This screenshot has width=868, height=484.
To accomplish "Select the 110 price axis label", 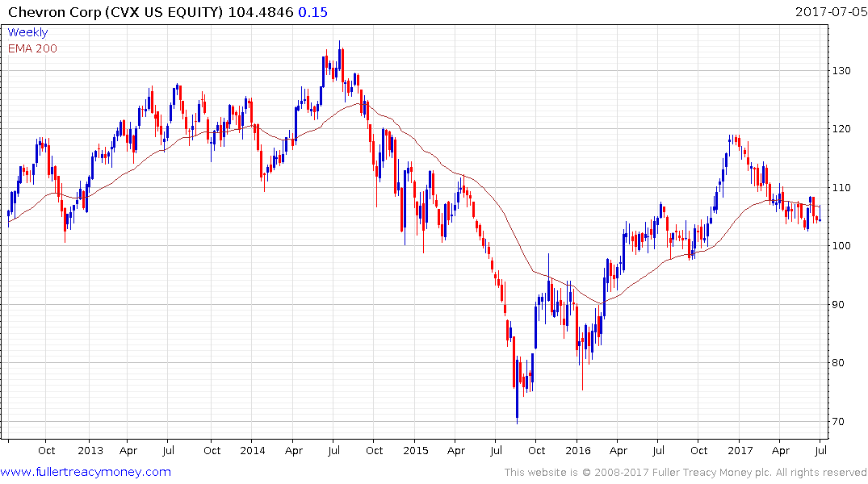I will (841, 187).
